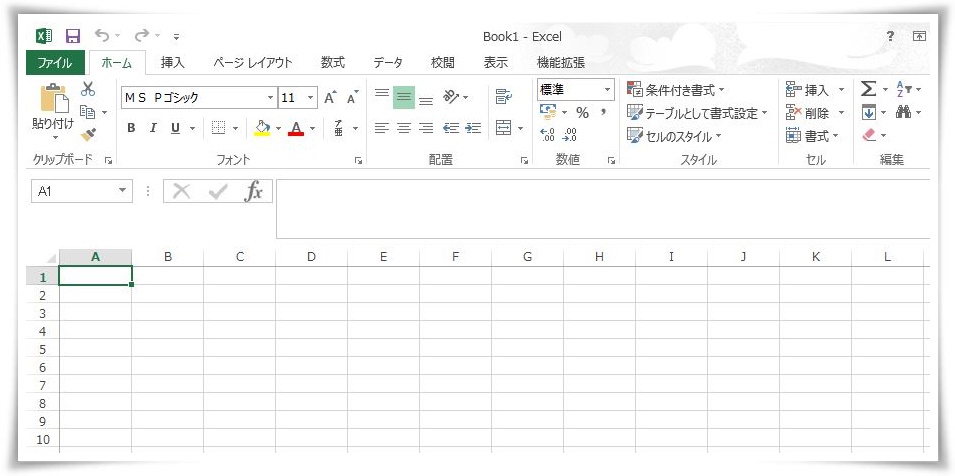The width and height of the screenshot is (955, 476).
Task: Switch to the ページ レイアウト tab
Action: click(253, 62)
